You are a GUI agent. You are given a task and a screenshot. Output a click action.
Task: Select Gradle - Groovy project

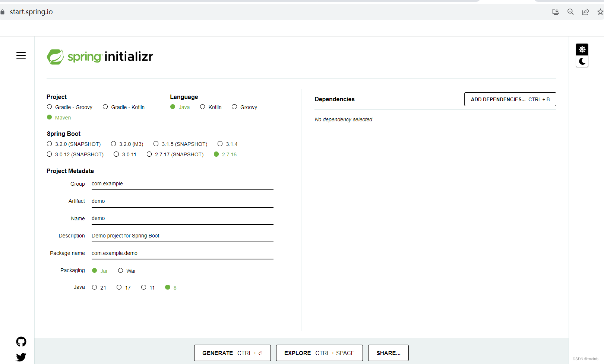[x=70, y=107]
